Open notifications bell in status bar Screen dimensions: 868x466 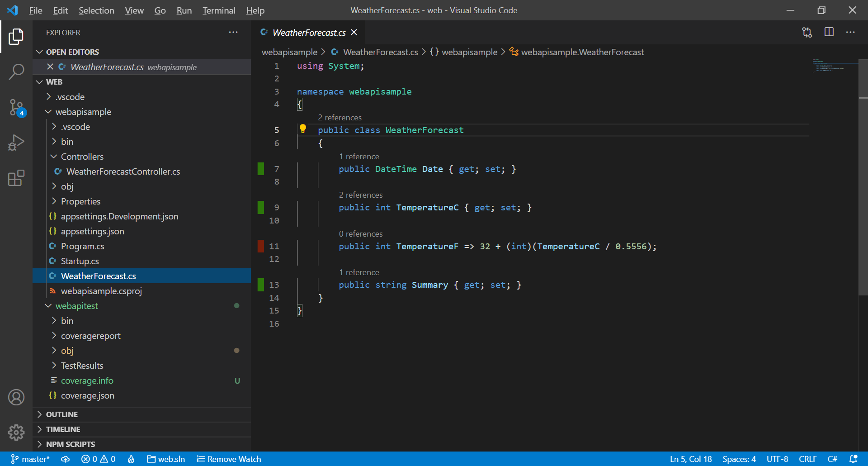click(853, 459)
